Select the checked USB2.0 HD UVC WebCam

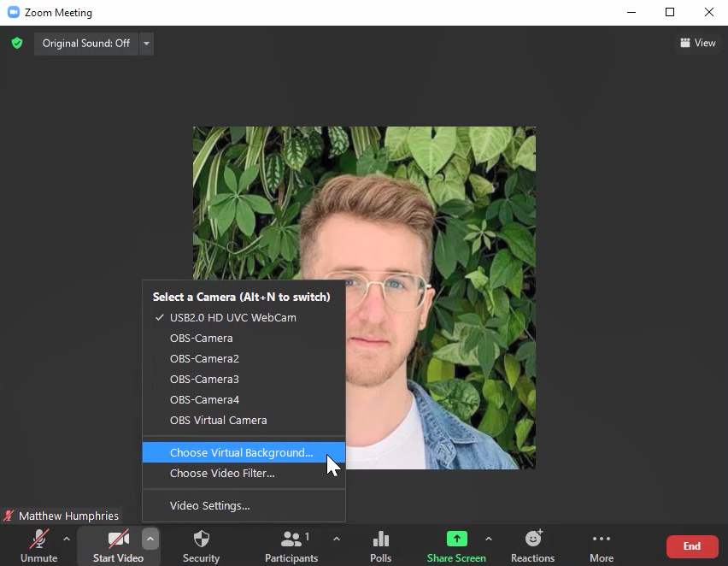[x=232, y=317]
